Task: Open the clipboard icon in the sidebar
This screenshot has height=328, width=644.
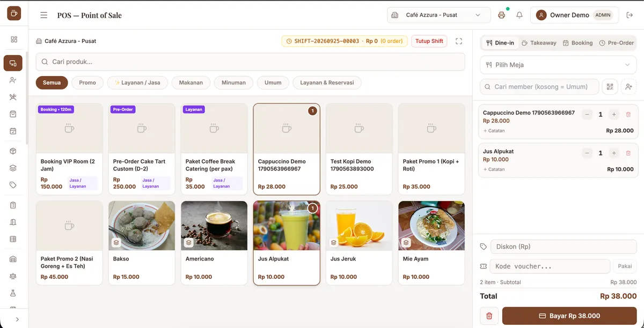Action: (x=13, y=205)
